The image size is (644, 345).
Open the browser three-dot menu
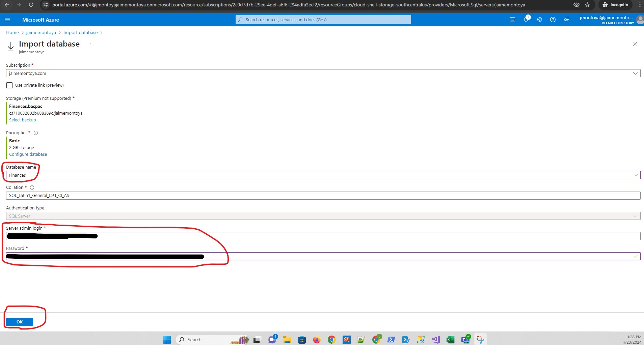coord(640,5)
